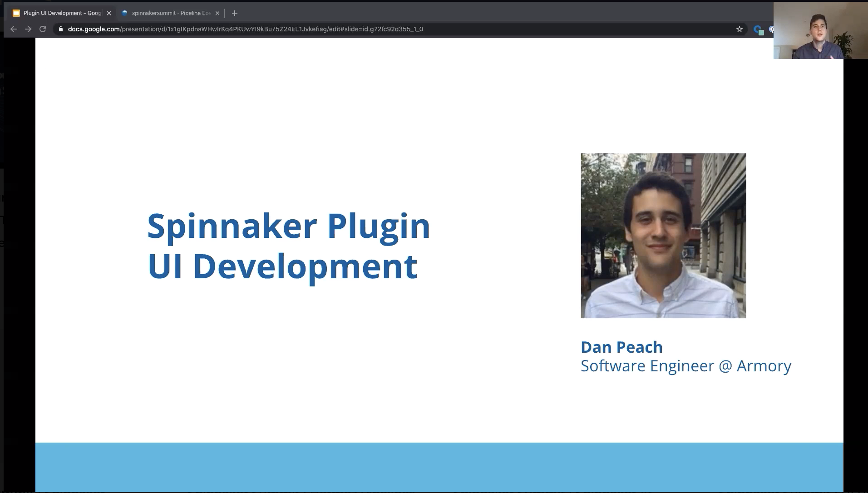
Task: Close the Plugin UI Development tab
Action: point(108,13)
